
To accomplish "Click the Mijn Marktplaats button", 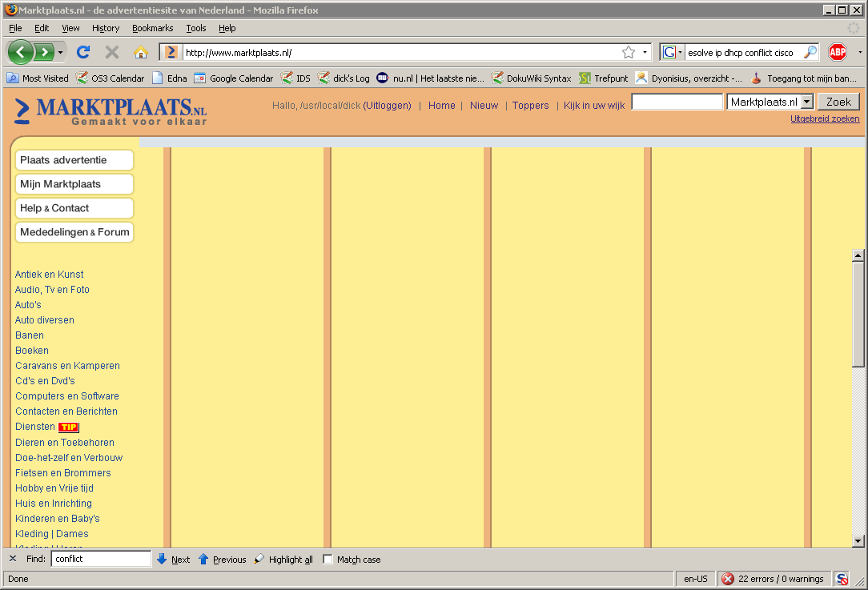I will (74, 184).
